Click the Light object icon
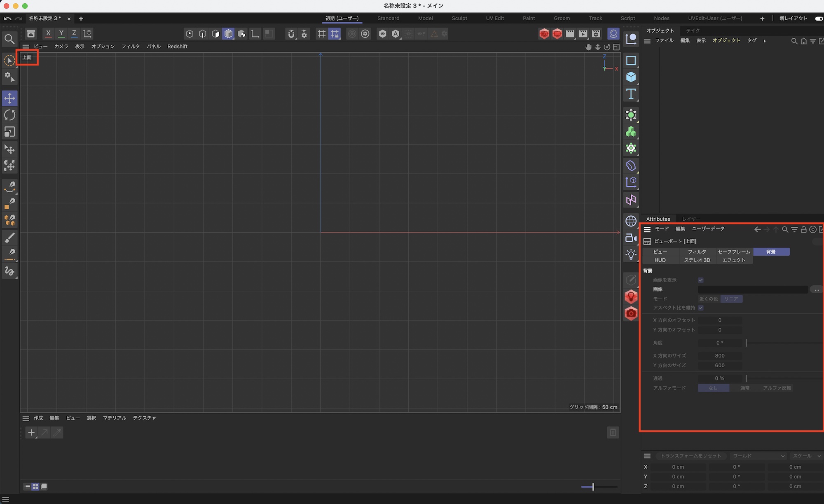The width and height of the screenshot is (824, 504). pyautogui.click(x=631, y=254)
